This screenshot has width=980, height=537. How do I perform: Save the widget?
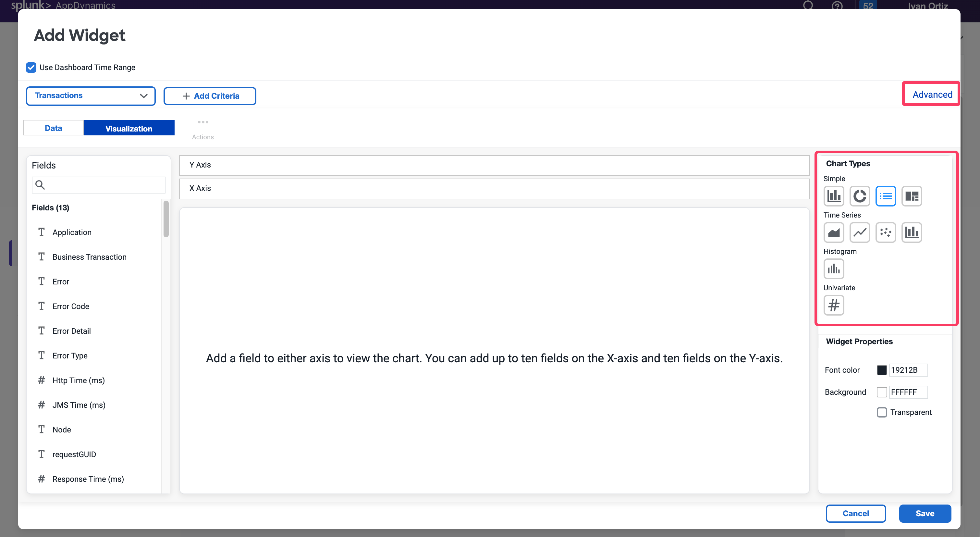tap(925, 513)
